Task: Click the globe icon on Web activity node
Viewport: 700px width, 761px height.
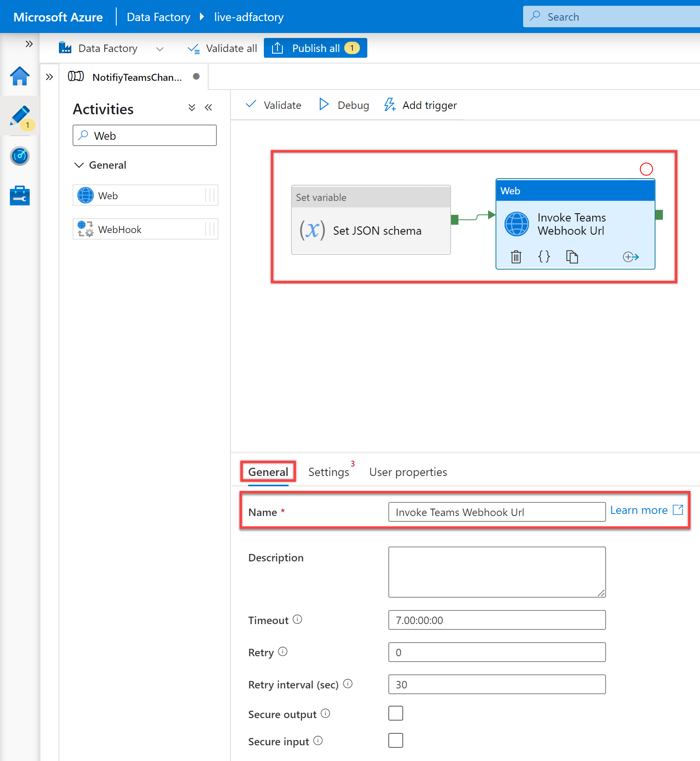Action: [517, 224]
